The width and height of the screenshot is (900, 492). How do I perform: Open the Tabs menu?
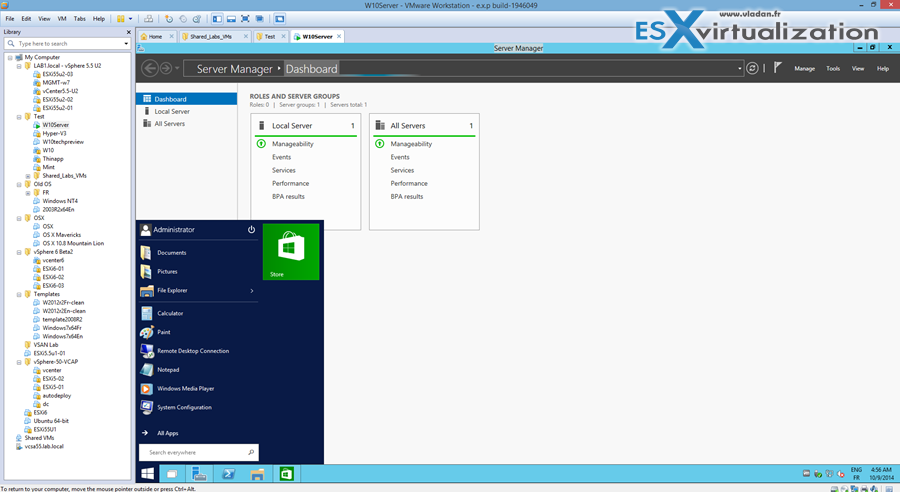(x=80, y=18)
